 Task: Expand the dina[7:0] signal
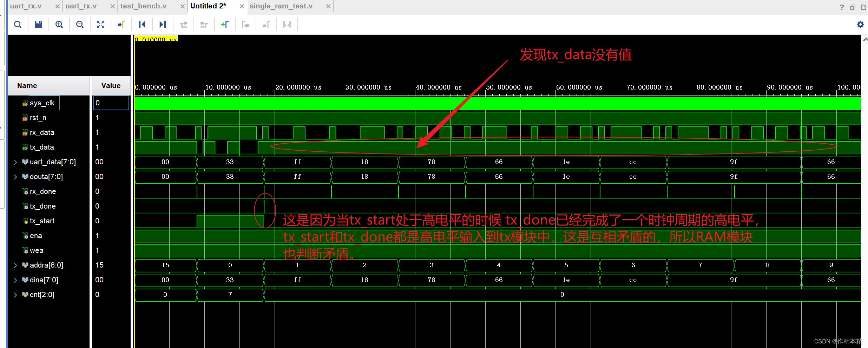[15, 280]
